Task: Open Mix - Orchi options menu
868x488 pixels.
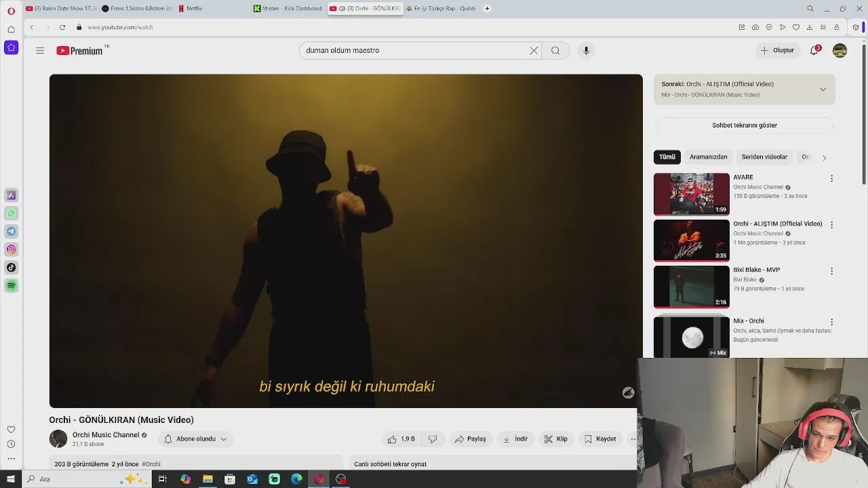Action: (x=831, y=322)
